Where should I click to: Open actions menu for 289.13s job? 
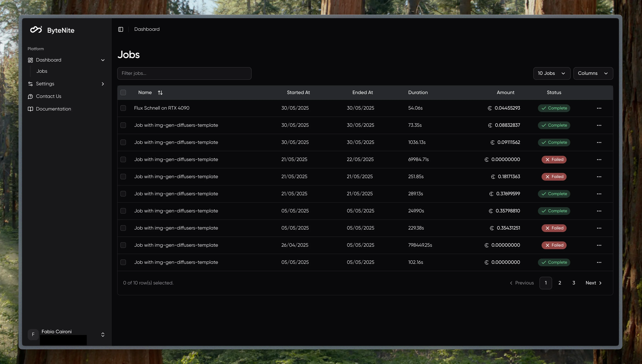[599, 194]
